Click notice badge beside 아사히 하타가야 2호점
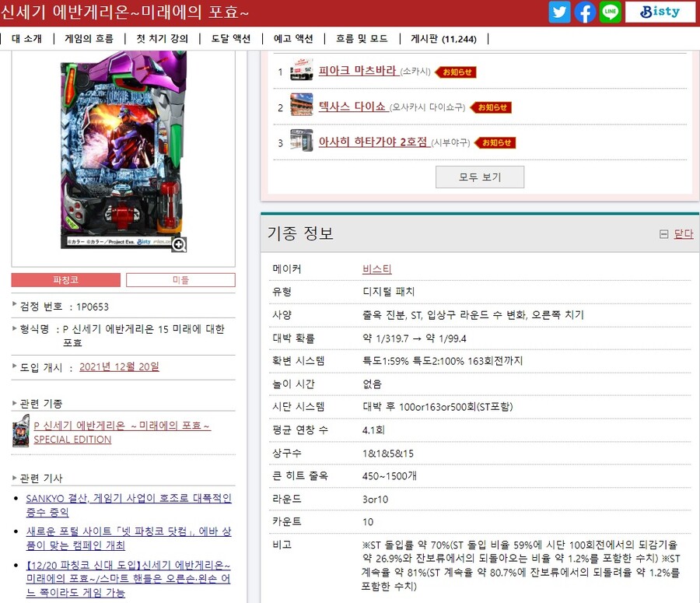Screen dimensions: 700x603 pos(495,142)
